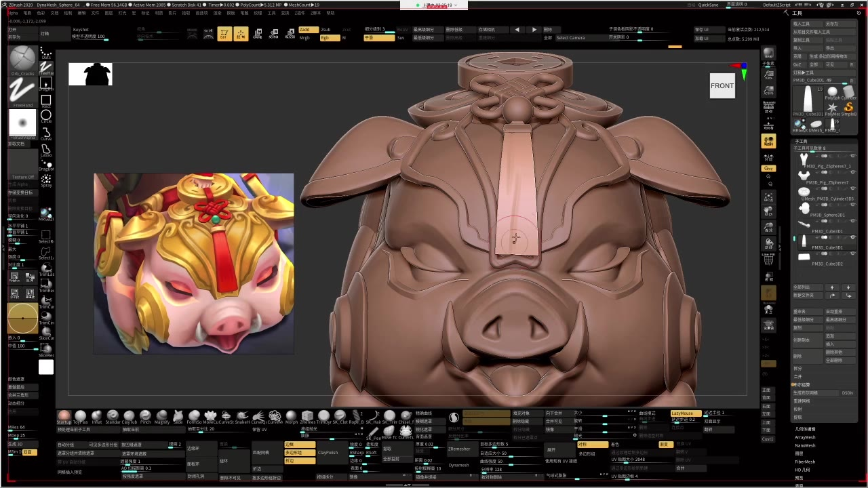868x488 pixels.
Task: Expand the 几何体编辑 section
Action: (x=806, y=429)
